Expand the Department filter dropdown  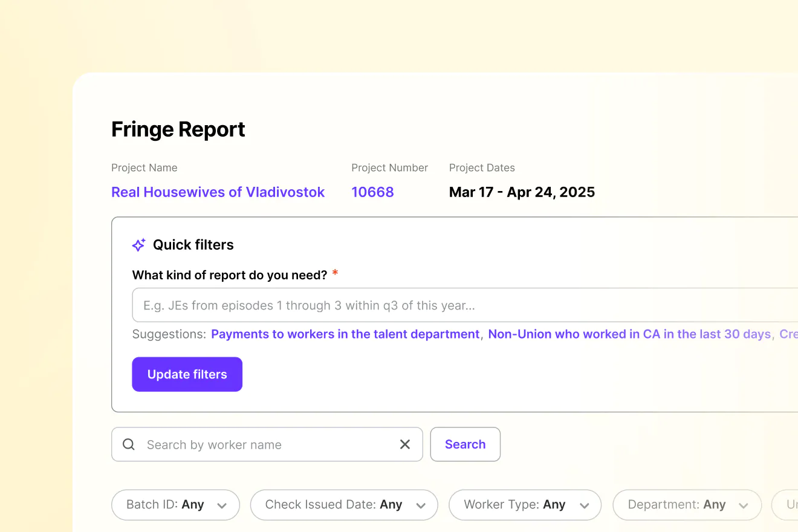(687, 505)
